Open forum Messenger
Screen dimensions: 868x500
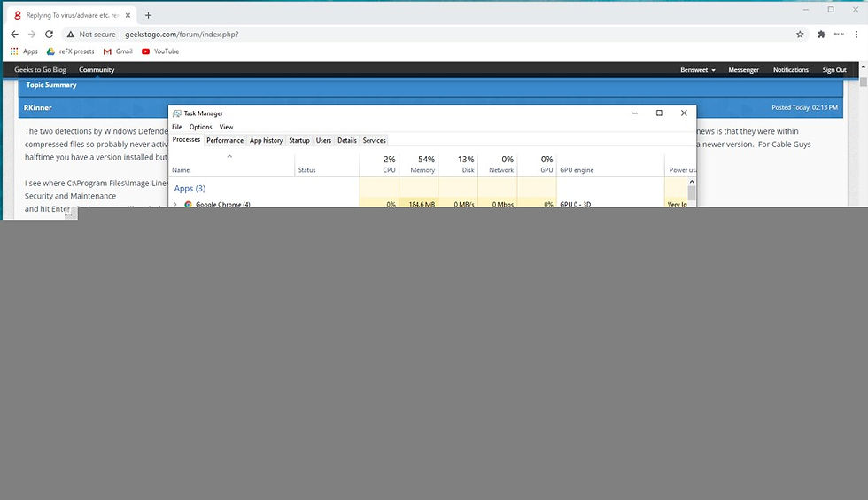point(743,70)
